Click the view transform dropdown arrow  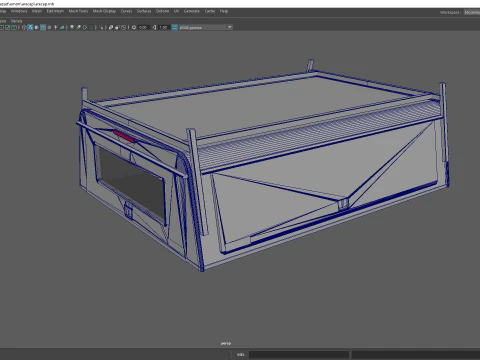click(230, 27)
